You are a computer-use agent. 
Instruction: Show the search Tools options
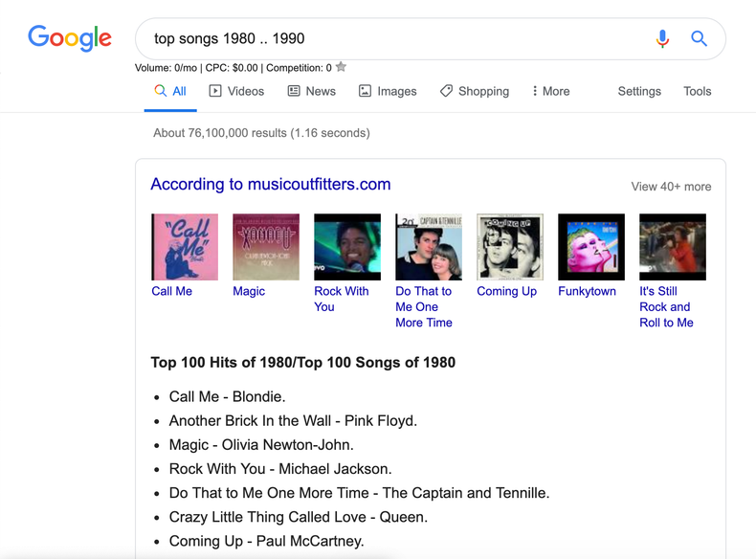pos(698,91)
